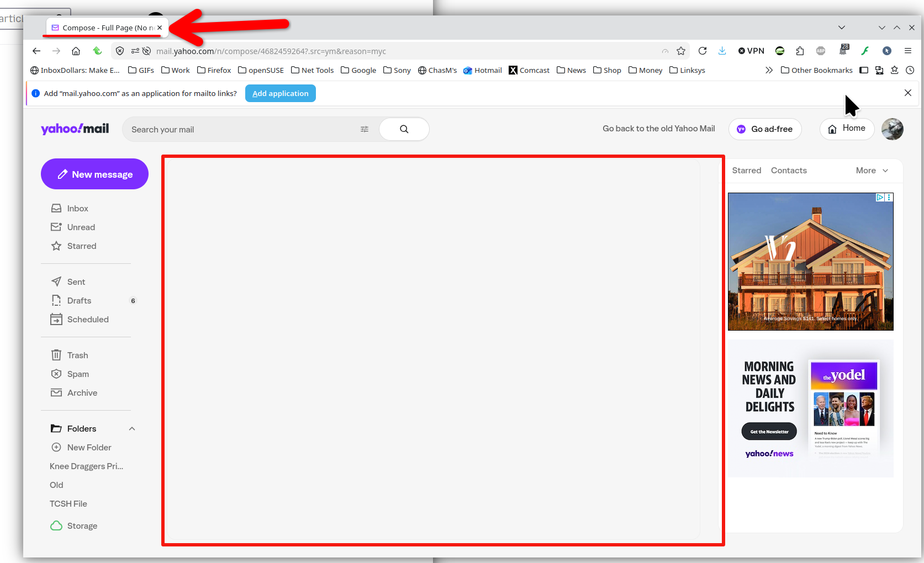Click the Add application button
The width and height of the screenshot is (924, 563).
[x=281, y=93]
